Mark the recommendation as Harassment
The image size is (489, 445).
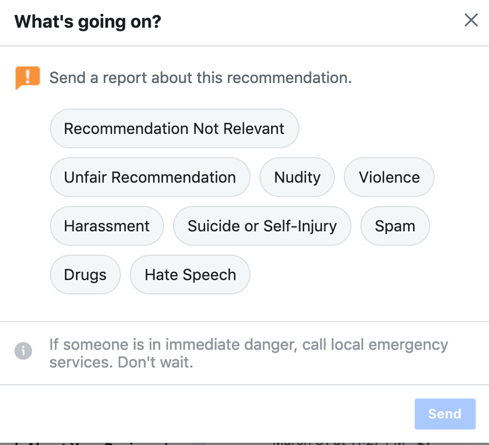(x=107, y=226)
